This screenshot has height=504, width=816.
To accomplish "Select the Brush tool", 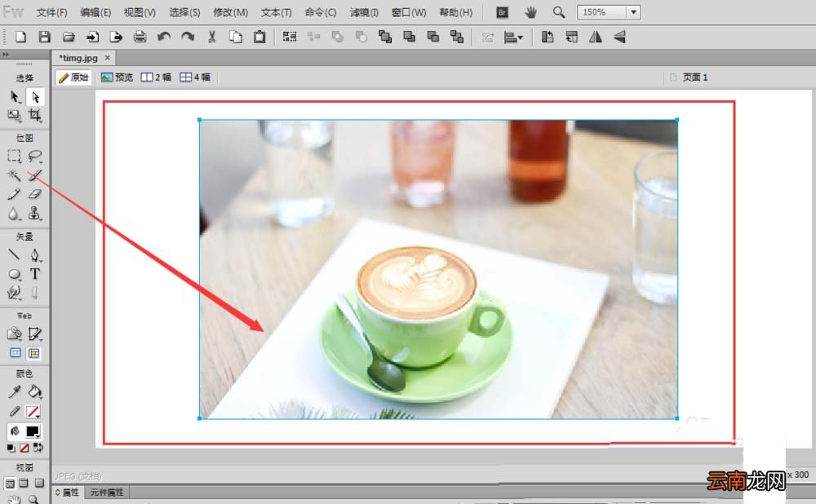I will [x=35, y=175].
